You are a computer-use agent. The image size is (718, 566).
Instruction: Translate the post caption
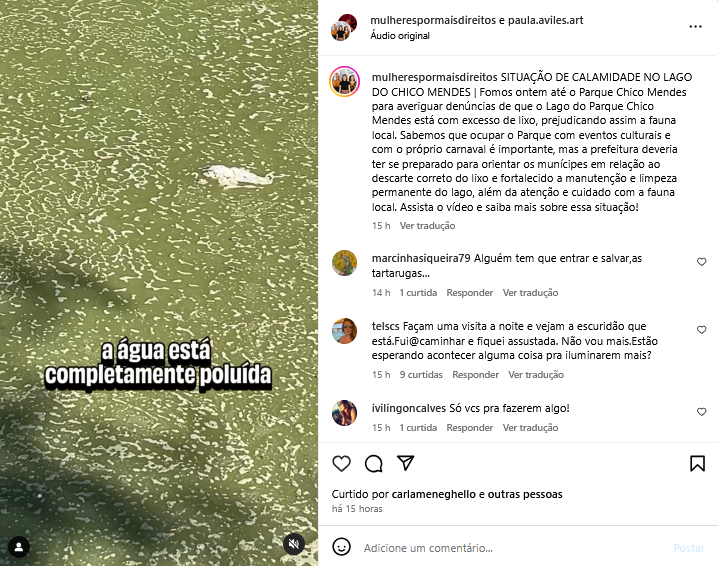coord(427,225)
